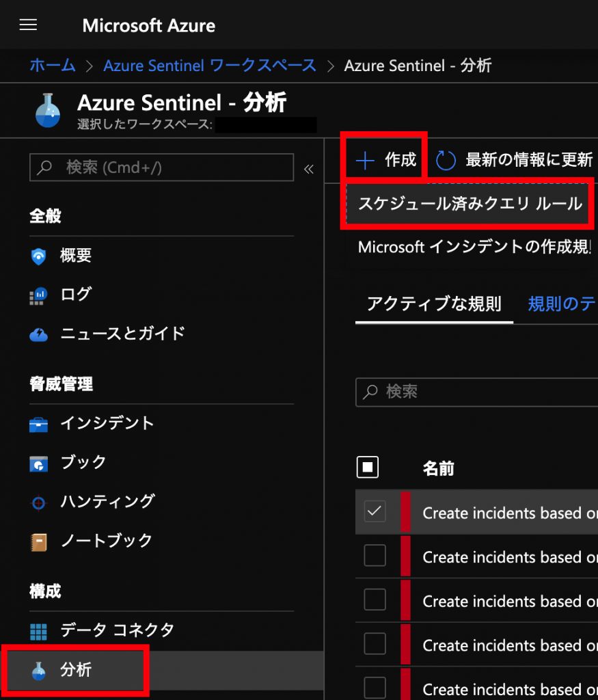Click the Azure Sentinel - 分析 page title
Screen dimensions: 598x700
pyautogui.click(x=182, y=103)
